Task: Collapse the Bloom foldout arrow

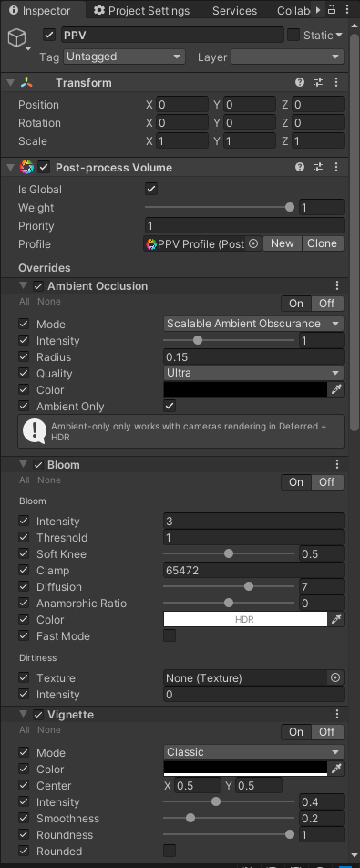Action: pyautogui.click(x=23, y=464)
